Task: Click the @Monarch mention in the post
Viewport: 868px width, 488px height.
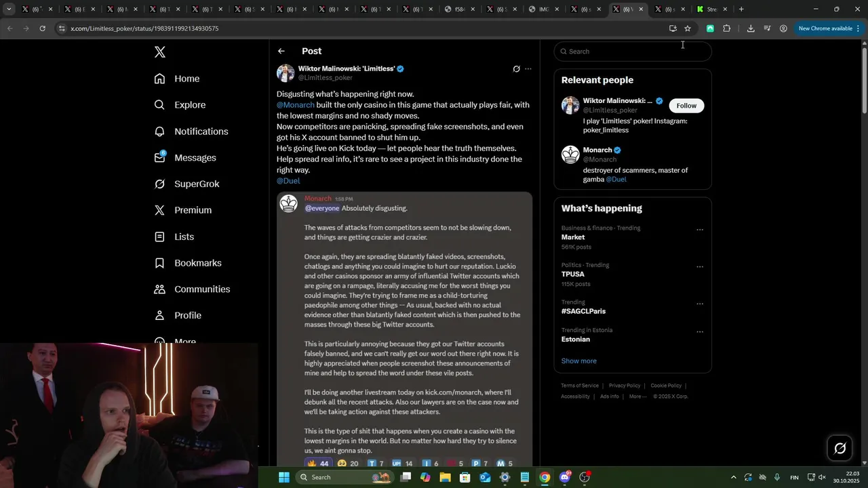Action: (296, 105)
